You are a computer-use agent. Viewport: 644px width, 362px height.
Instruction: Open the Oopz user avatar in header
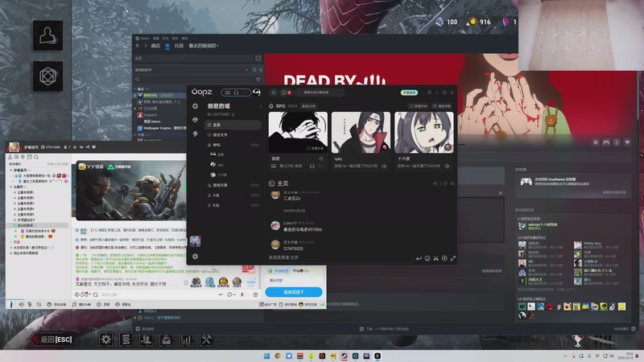point(257,92)
